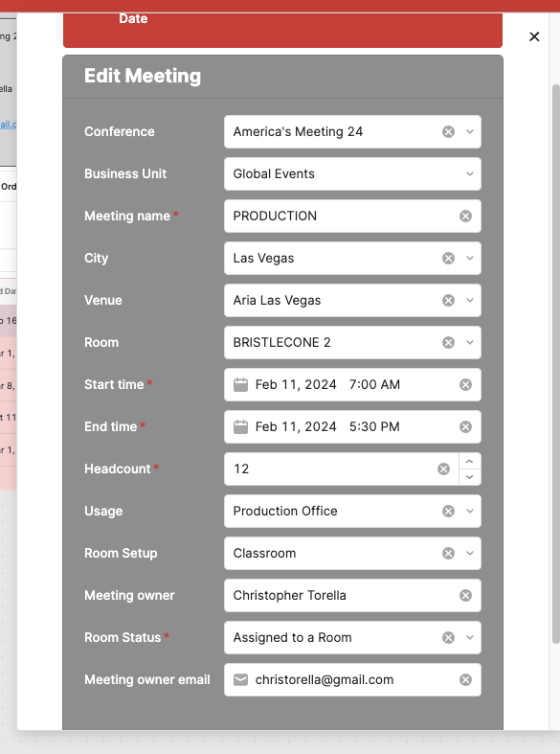Image resolution: width=560 pixels, height=754 pixels.
Task: Clear the Conference field value
Action: coord(448,132)
